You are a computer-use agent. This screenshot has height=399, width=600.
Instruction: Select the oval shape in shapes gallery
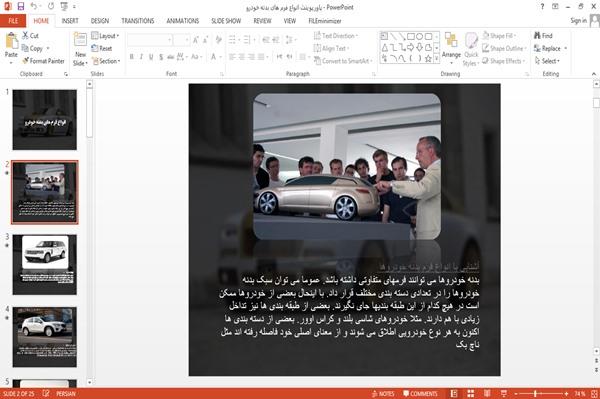(420, 36)
